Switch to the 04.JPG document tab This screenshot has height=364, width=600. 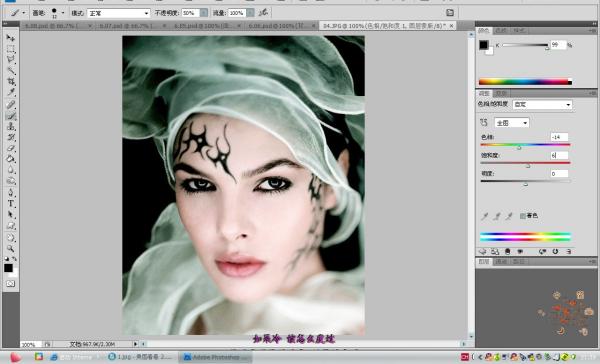pyautogui.click(x=384, y=26)
